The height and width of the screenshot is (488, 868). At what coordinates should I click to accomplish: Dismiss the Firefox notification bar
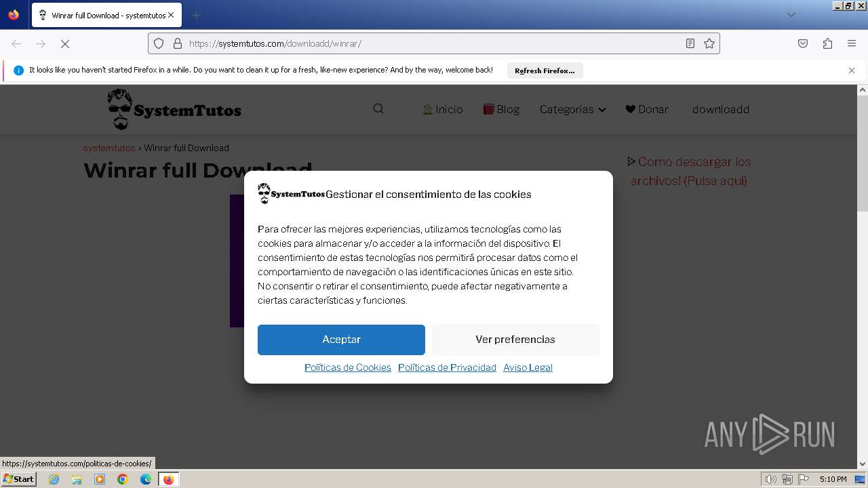[852, 70]
